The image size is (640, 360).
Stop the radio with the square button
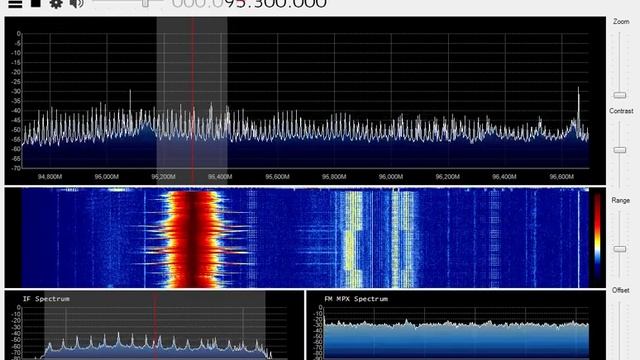pyautogui.click(x=36, y=3)
